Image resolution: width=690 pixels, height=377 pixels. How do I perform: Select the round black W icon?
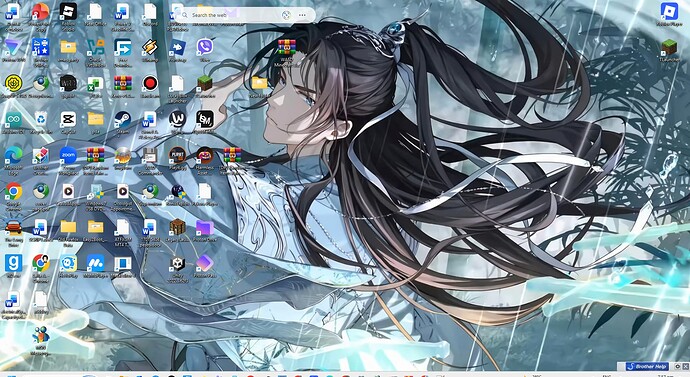(177, 119)
